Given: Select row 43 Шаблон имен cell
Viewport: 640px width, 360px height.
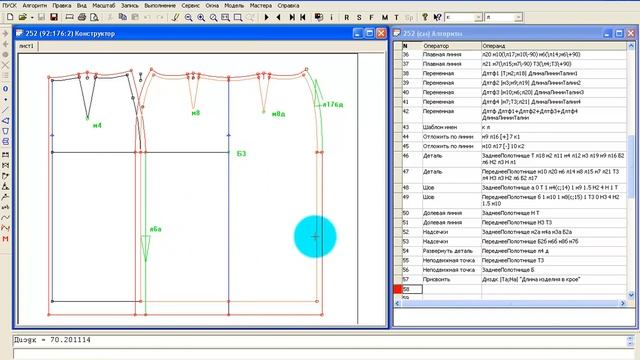Looking at the screenshot, I should (451, 127).
